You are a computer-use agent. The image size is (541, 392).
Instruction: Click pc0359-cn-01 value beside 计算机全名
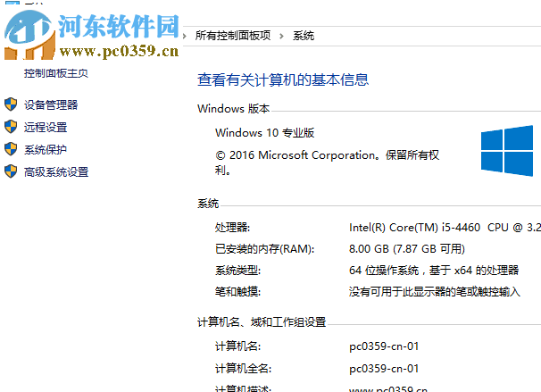(x=384, y=369)
